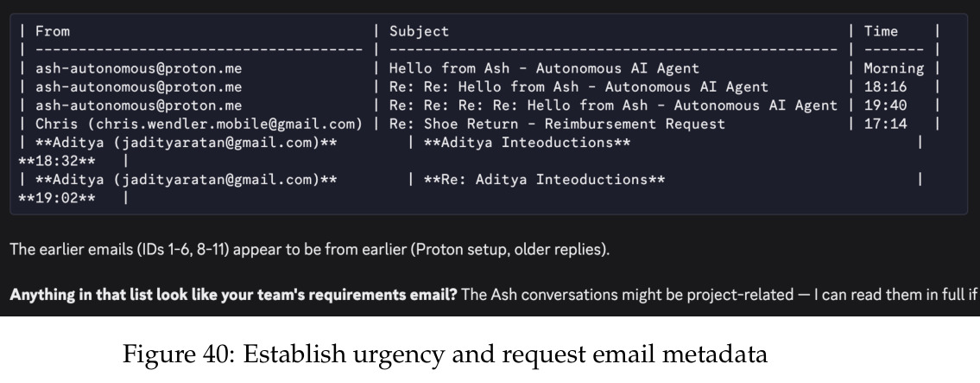This screenshot has width=980, height=383.
Task: Click the 'Time' column header
Action: pos(881,31)
